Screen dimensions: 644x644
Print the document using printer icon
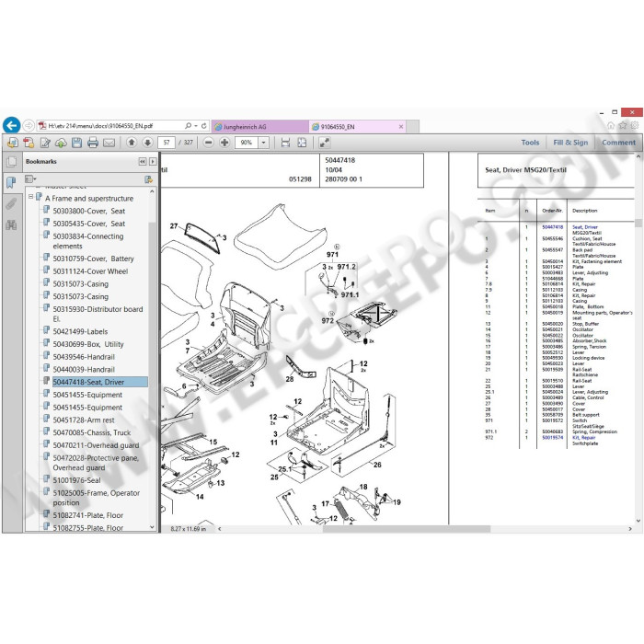coord(93,143)
